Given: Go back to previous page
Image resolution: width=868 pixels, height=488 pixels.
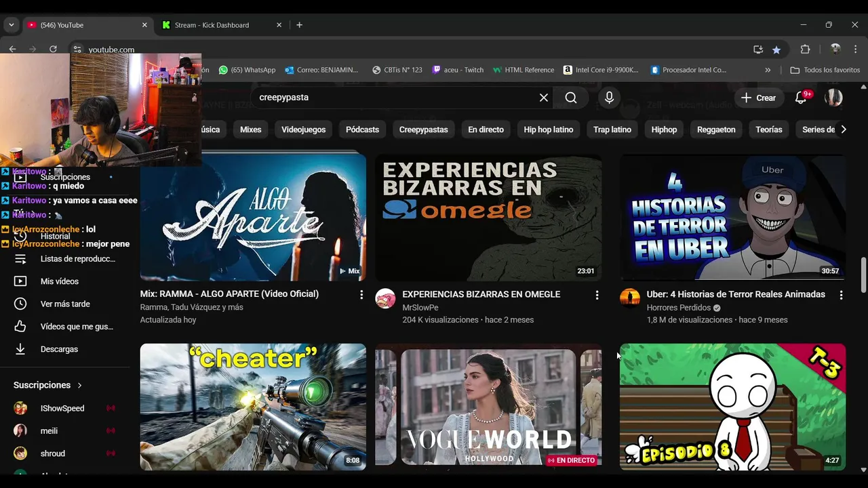Looking at the screenshot, I should coord(12,49).
